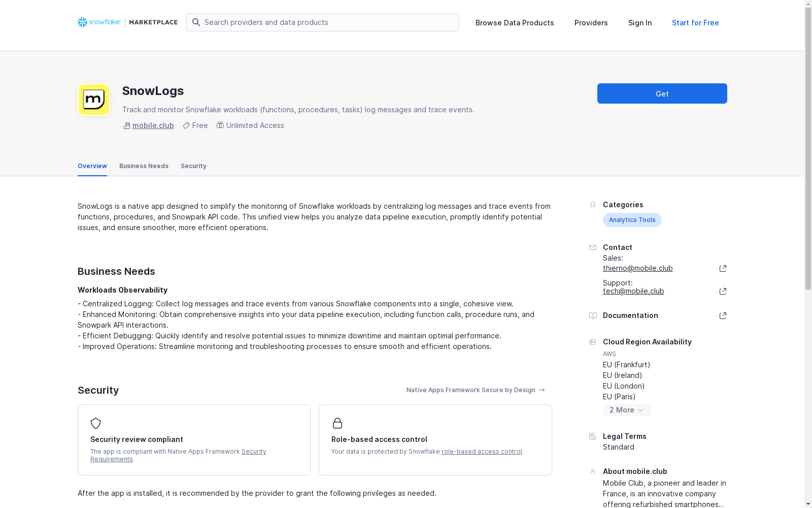
Task: Click EU (Ireland) region entry
Action: pos(622,375)
